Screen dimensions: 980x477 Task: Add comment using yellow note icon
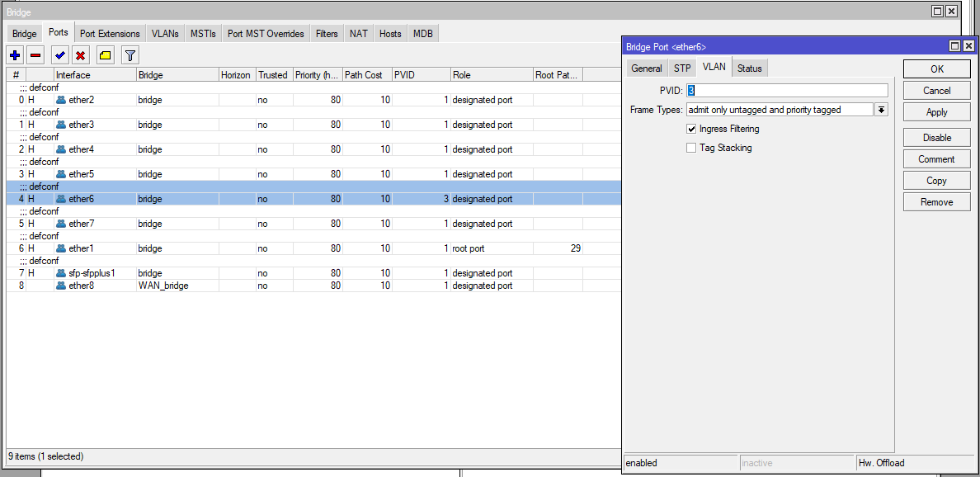pyautogui.click(x=105, y=55)
